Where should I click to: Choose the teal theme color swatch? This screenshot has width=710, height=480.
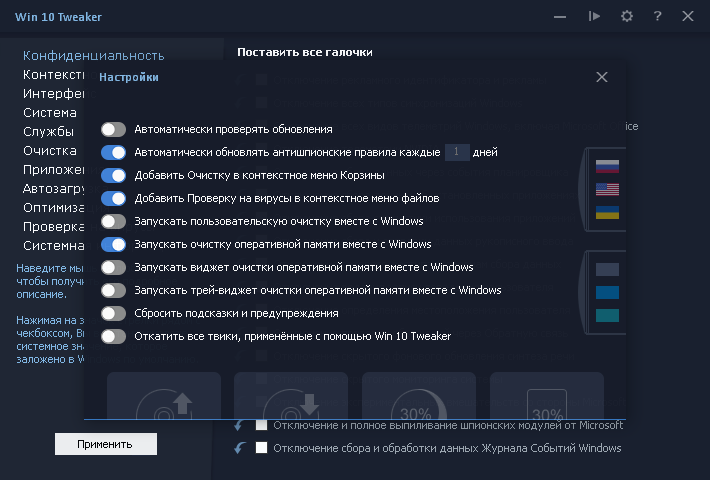(x=607, y=316)
